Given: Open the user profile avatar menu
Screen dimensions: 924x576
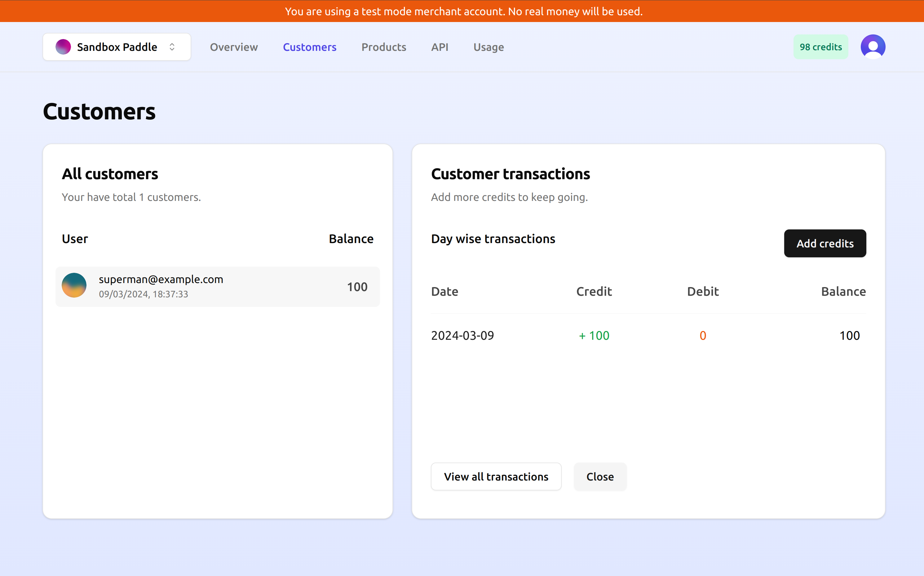Looking at the screenshot, I should (873, 47).
